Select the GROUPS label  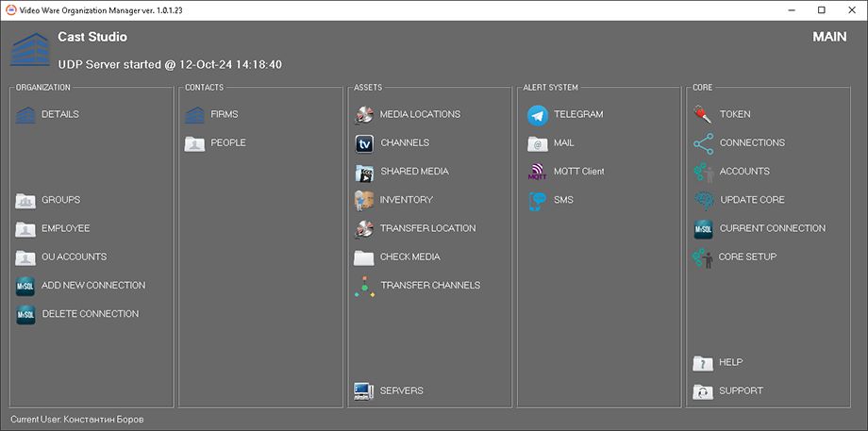click(61, 200)
